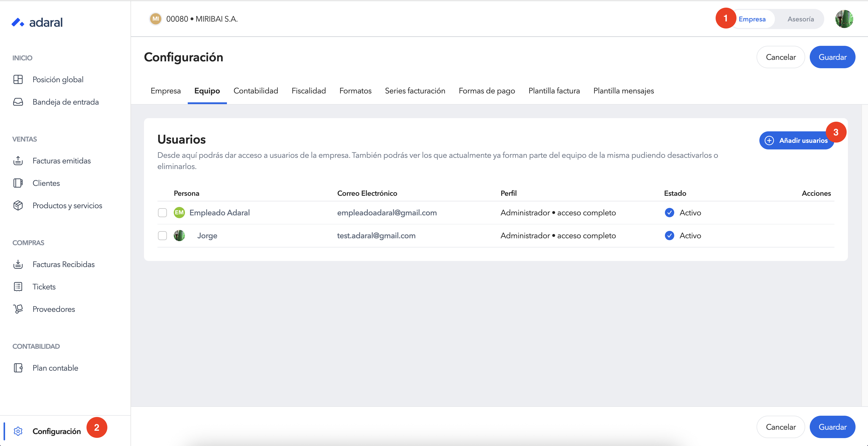868x446 pixels.
Task: Click email test.adaral@gmail.com
Action: (376, 235)
